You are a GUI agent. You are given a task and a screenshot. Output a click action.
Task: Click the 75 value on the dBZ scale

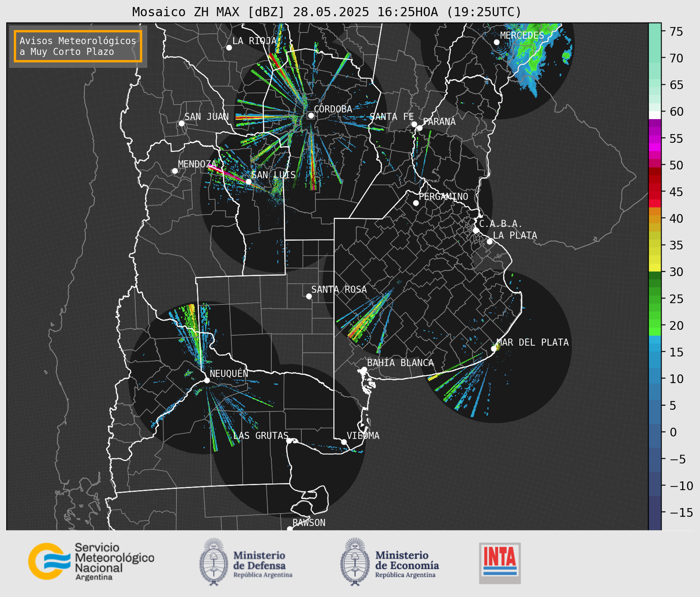click(676, 32)
